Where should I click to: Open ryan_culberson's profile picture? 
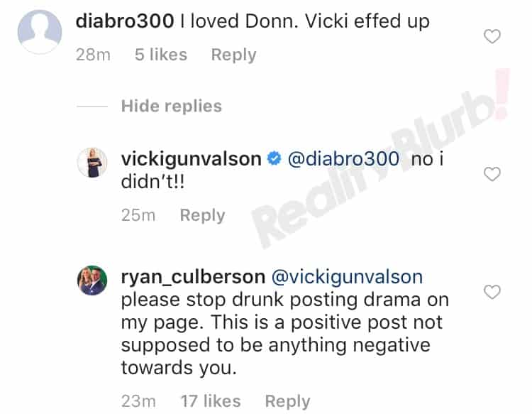click(x=92, y=280)
